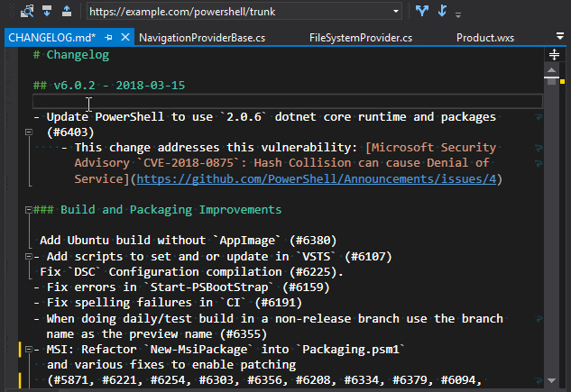Image resolution: width=571 pixels, height=392 pixels.
Task: Open the repository URL dropdown arrow
Action: pos(396,12)
